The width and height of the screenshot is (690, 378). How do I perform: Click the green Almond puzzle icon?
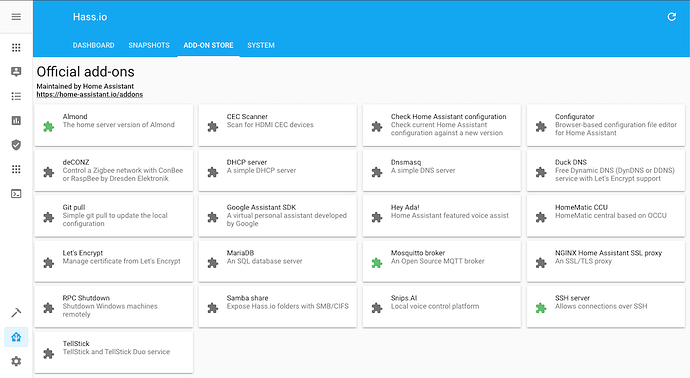coord(48,127)
